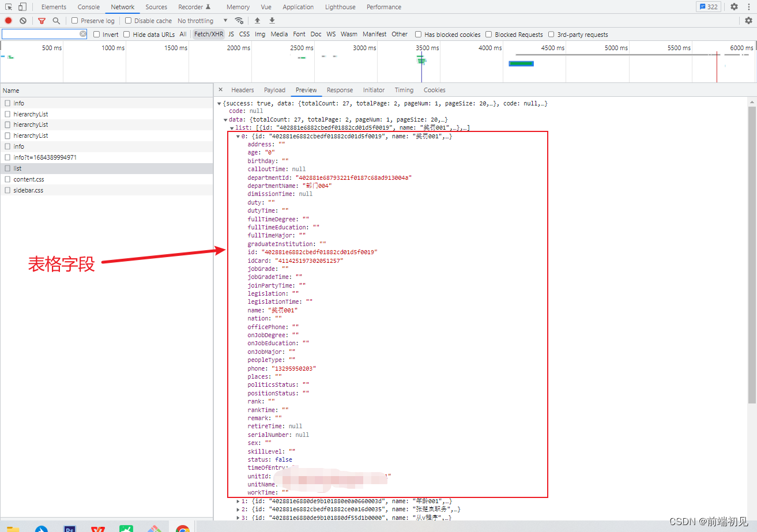The width and height of the screenshot is (757, 532).
Task: Toggle the Invert filter checkbox
Action: click(97, 35)
